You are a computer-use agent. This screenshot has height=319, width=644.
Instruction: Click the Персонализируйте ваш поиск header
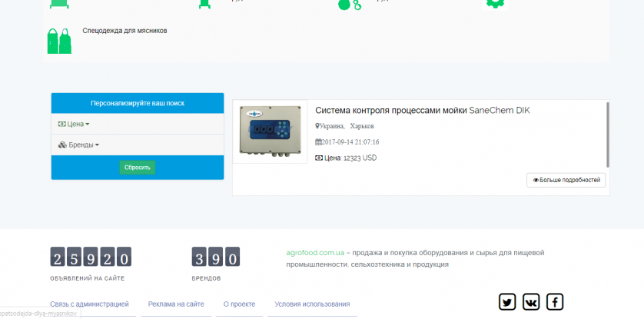click(x=138, y=103)
